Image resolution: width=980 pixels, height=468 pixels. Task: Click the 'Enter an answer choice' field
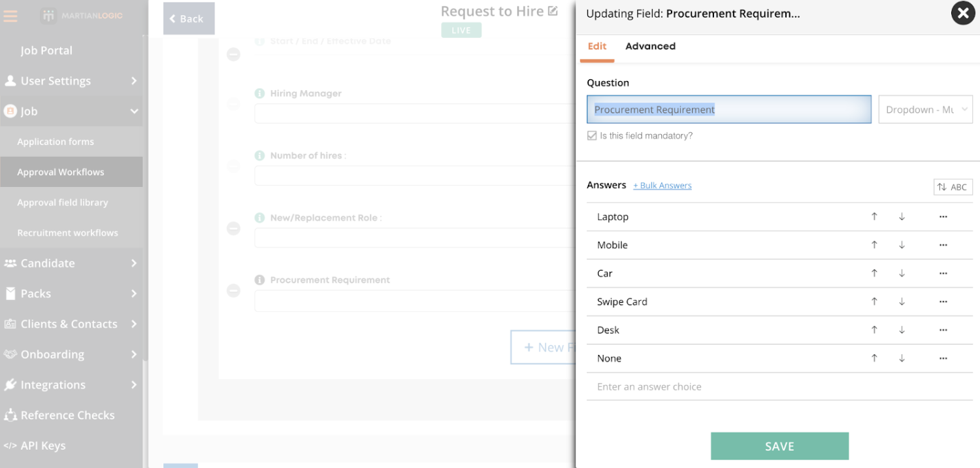click(777, 387)
